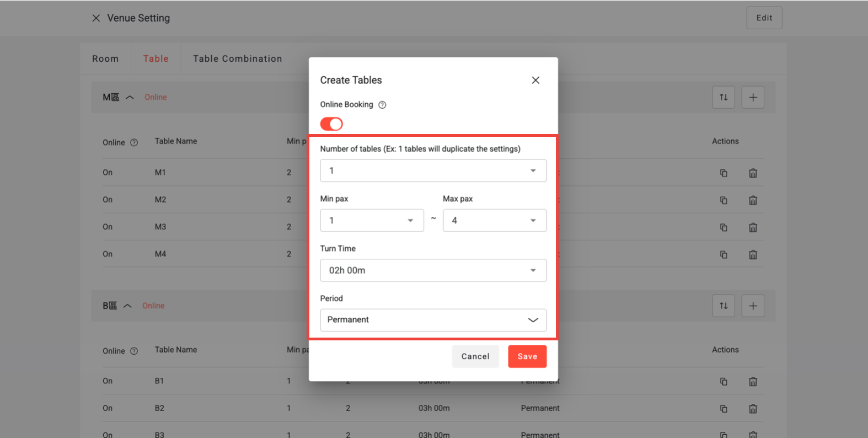Screen dimensions: 868x438
Task: Click the delete trash icon for table B2
Action: (x=753, y=409)
